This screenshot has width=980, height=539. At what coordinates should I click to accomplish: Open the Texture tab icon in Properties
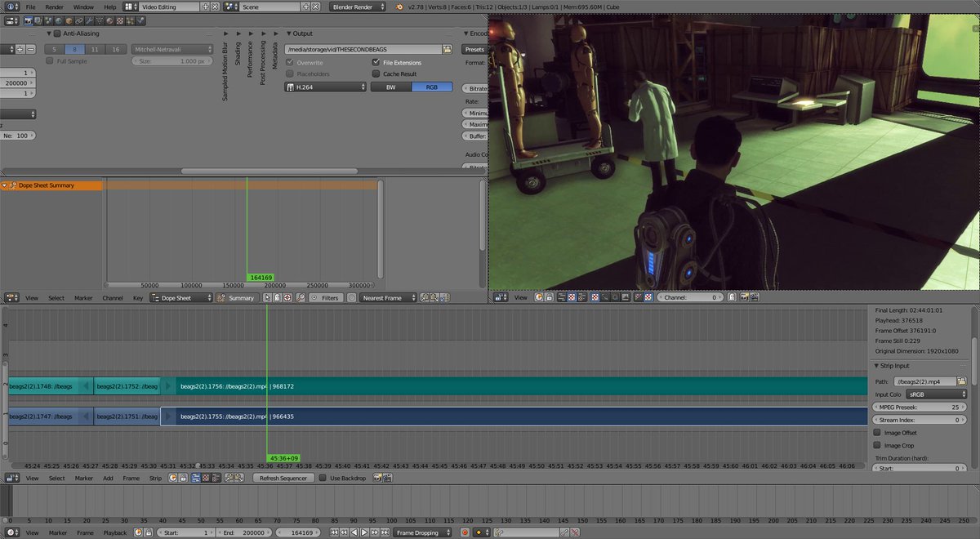(x=120, y=21)
